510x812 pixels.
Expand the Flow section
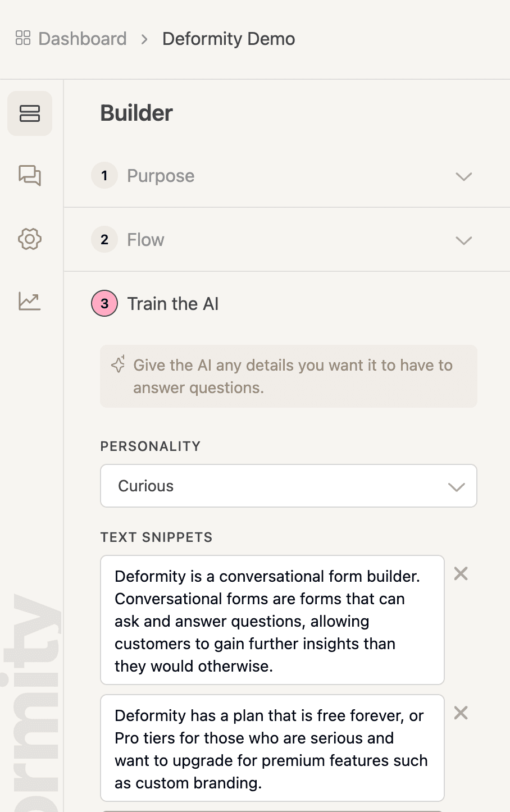click(x=464, y=240)
